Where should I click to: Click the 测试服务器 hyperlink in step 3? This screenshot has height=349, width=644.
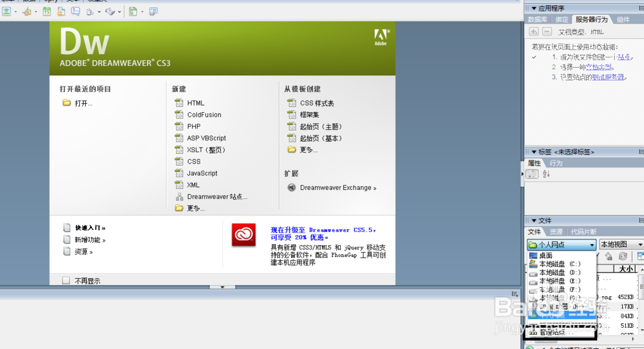(x=609, y=77)
